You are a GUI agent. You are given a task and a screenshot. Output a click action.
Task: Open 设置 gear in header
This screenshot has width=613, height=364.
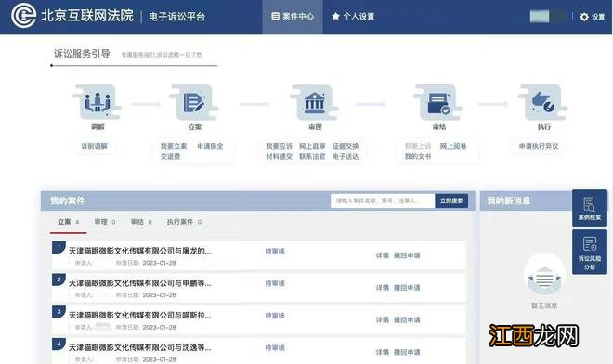coord(593,17)
